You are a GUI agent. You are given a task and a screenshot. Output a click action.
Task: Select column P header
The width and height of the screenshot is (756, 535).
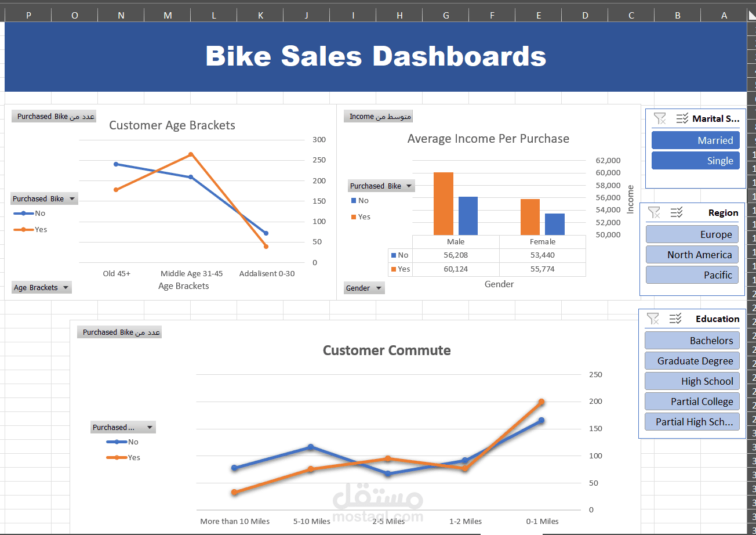(28, 16)
